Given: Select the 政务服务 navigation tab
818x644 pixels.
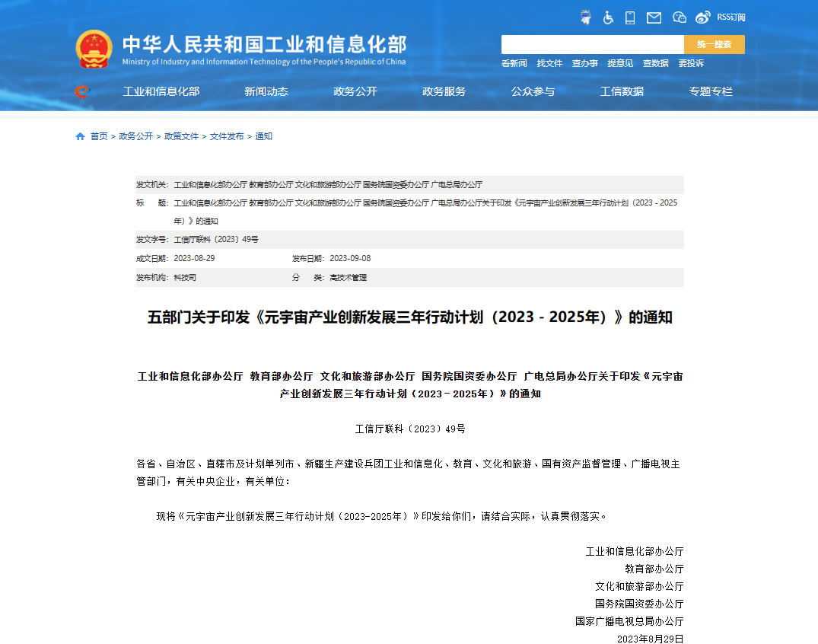Looking at the screenshot, I should (x=444, y=91).
